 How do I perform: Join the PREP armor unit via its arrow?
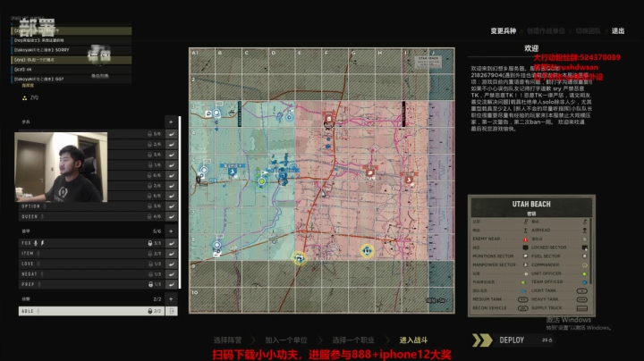tap(171, 284)
